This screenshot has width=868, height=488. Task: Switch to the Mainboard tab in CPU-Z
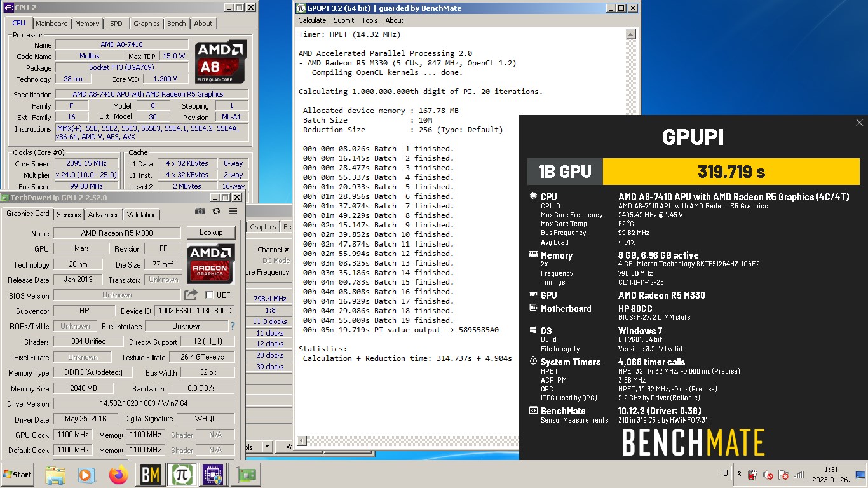[51, 24]
